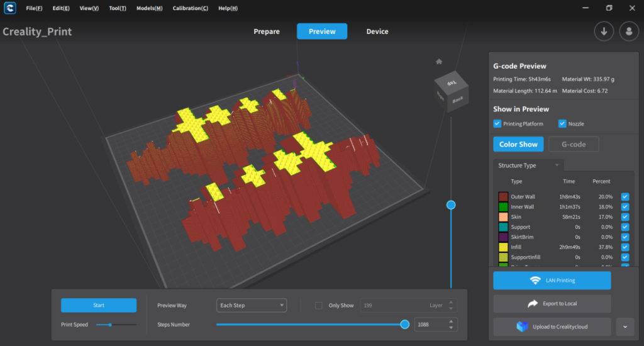
Task: Uncheck the SupportInfill visibility checkbox
Action: [x=625, y=257]
